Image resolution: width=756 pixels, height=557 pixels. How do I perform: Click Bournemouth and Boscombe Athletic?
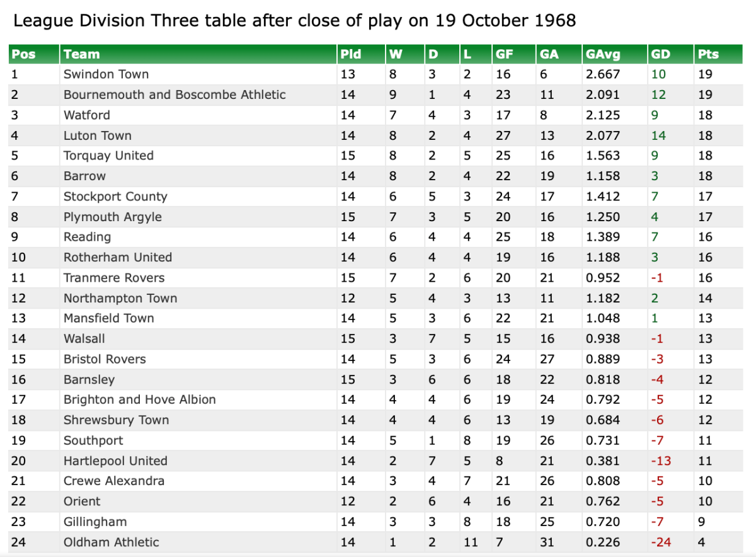click(x=175, y=95)
